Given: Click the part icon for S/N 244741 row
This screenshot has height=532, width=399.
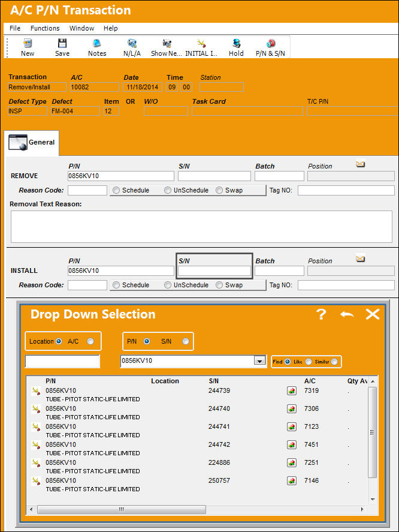Looking at the screenshot, I should click(36, 427).
